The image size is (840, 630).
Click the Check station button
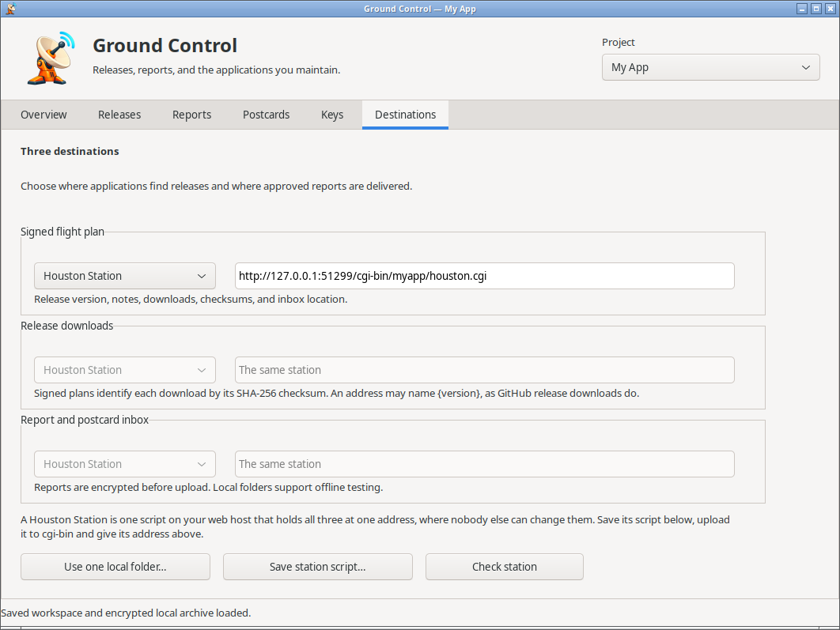coord(505,567)
